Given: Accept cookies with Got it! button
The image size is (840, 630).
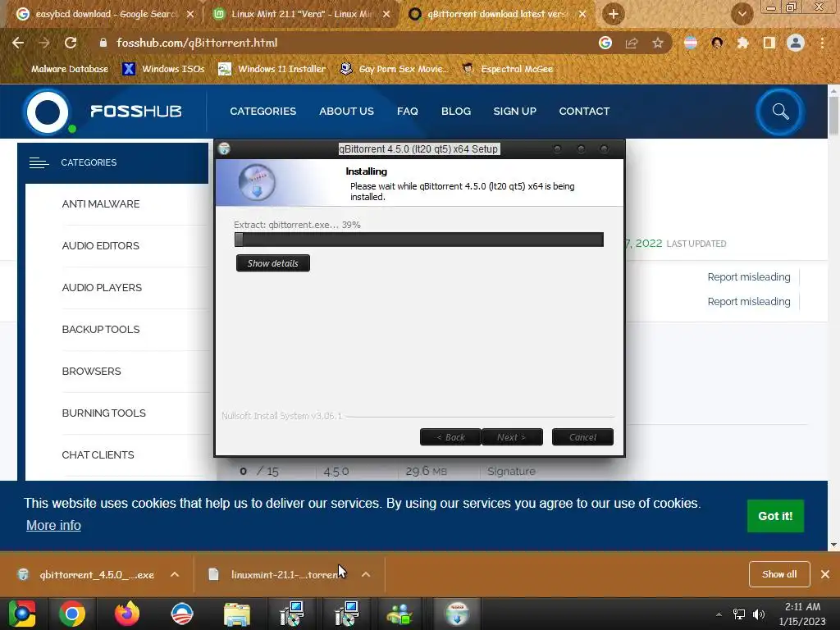Looking at the screenshot, I should (775, 516).
